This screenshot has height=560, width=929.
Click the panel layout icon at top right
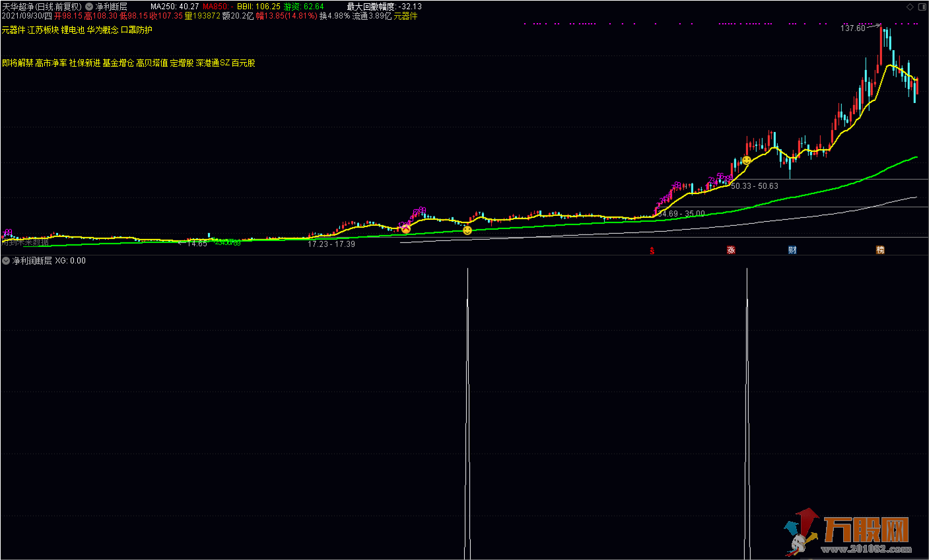921,7
